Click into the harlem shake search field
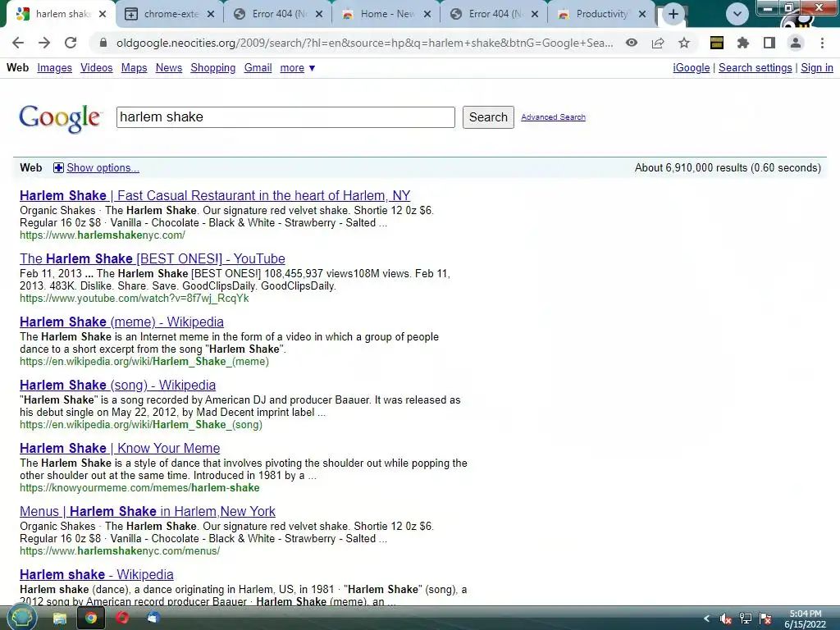 [285, 117]
